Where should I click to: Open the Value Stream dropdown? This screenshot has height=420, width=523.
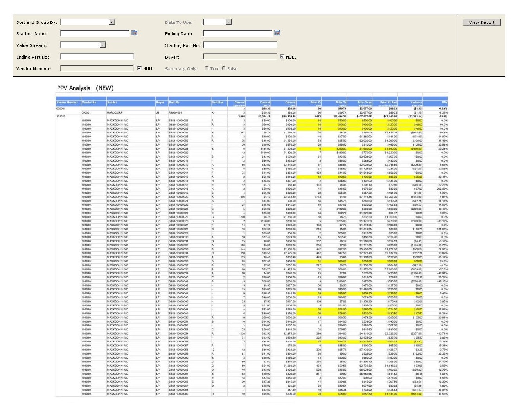point(102,45)
